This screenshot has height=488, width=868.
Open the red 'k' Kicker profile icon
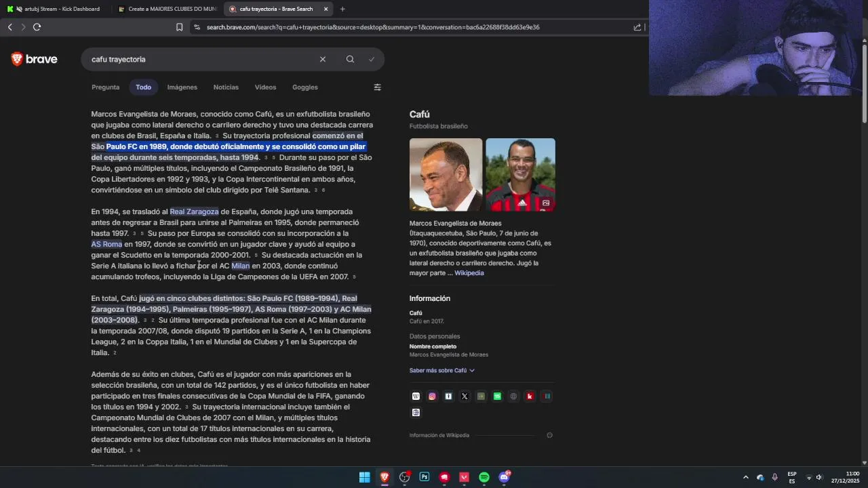click(x=530, y=396)
